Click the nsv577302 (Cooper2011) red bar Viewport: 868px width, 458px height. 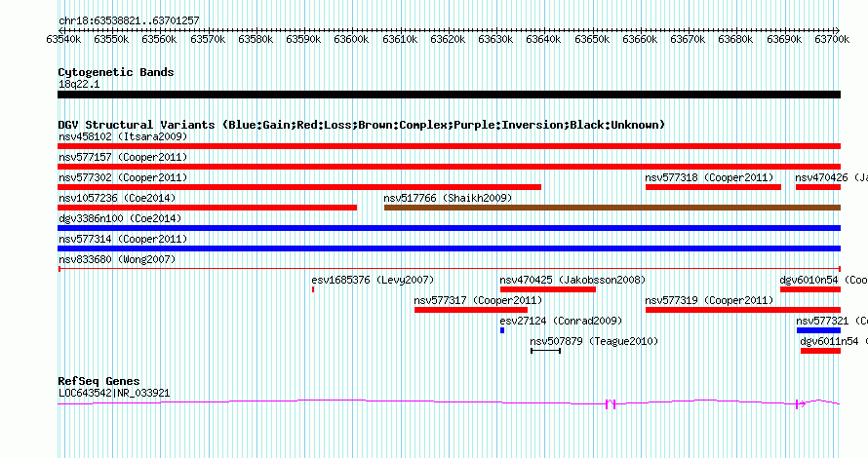299,187
